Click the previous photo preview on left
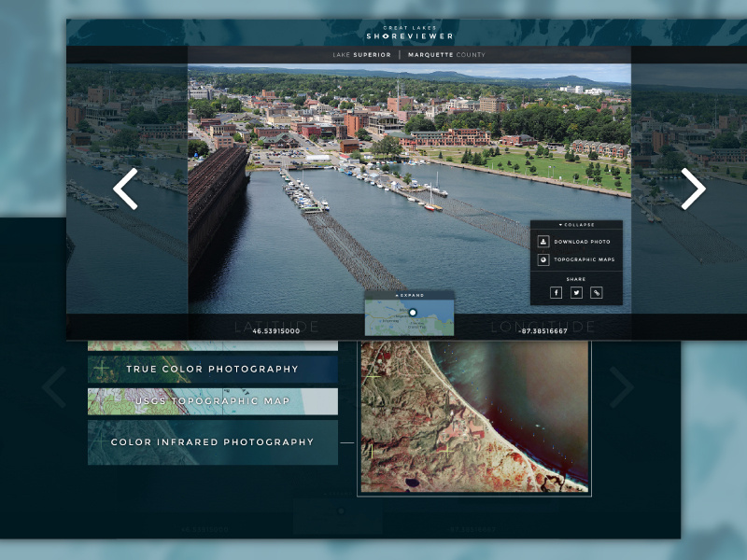The image size is (747, 560). coord(127,189)
